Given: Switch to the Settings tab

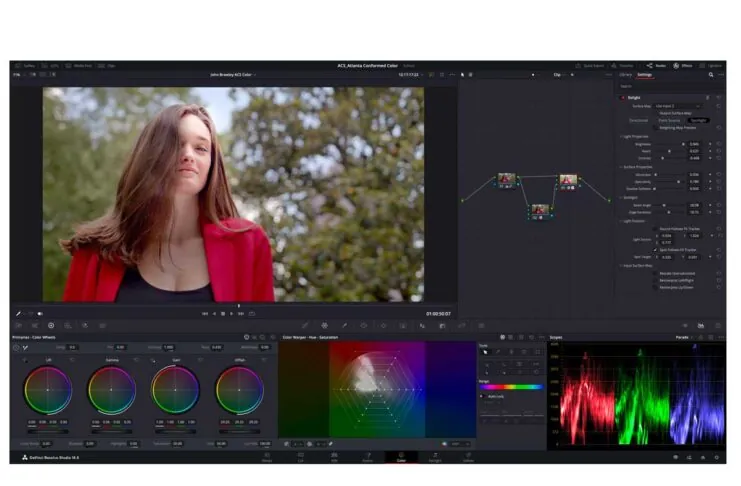Looking at the screenshot, I should click(x=646, y=75).
